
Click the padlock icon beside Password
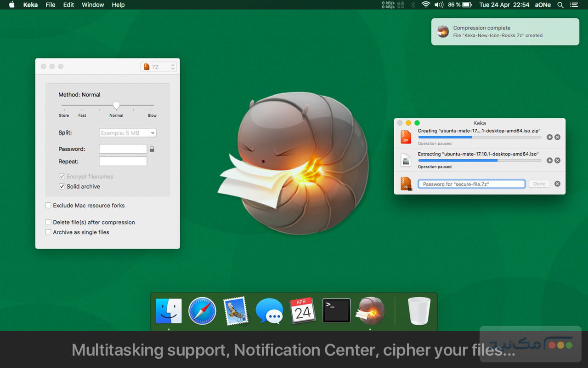(152, 149)
